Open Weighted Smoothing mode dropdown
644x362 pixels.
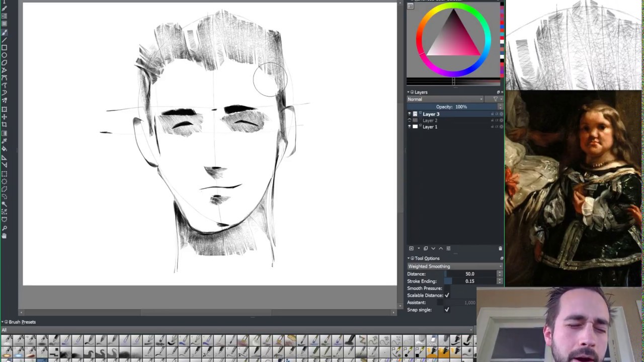click(x=455, y=266)
